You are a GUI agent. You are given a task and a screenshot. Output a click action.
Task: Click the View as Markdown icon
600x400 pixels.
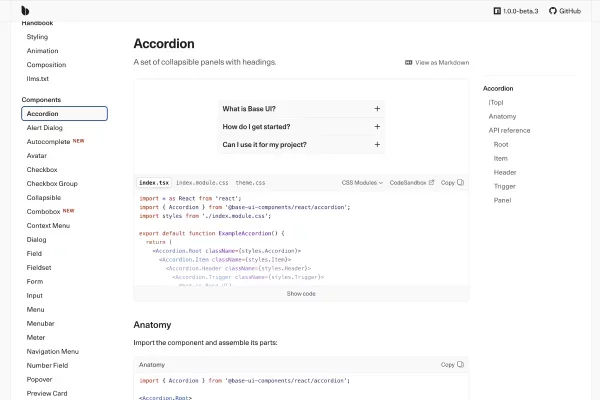click(409, 62)
